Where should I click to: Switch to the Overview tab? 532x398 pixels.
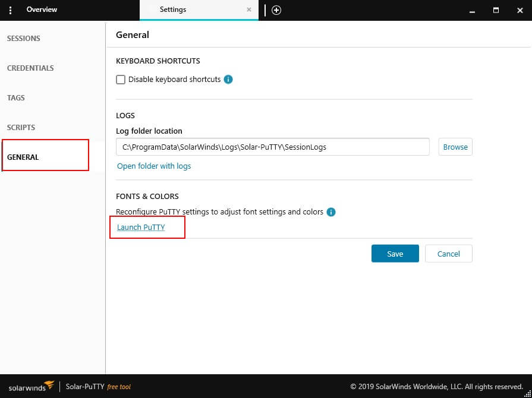pos(42,10)
